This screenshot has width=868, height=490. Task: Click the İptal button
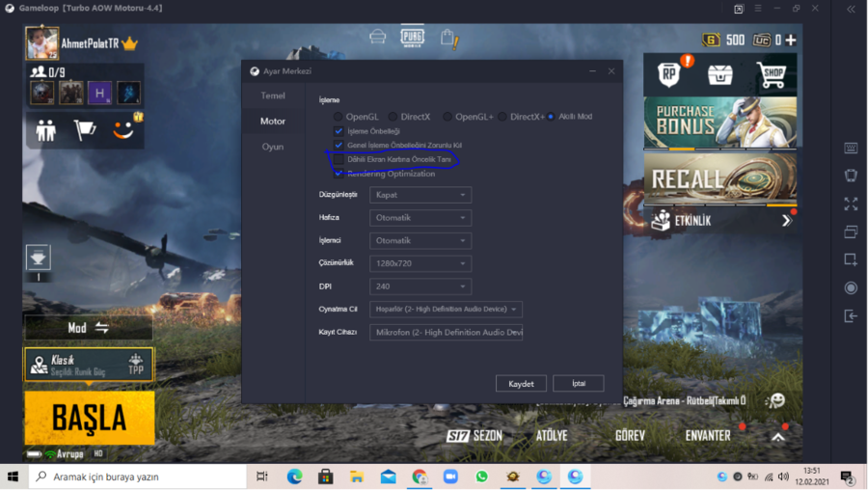pos(579,383)
